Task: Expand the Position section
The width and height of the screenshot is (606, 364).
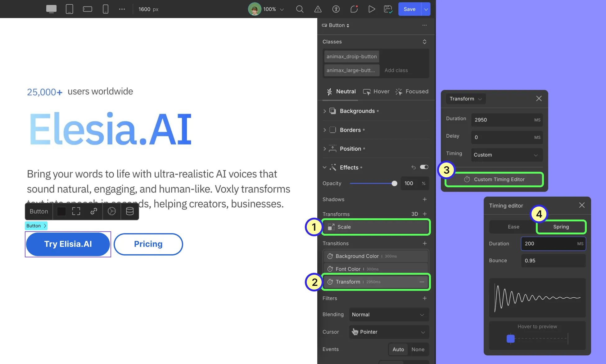Action: (x=324, y=149)
